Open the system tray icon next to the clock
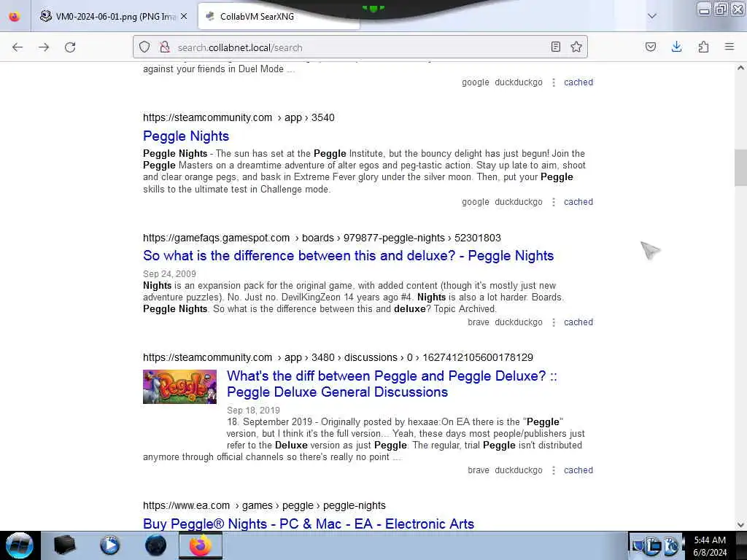Image resolution: width=747 pixels, height=560 pixels. (672, 546)
